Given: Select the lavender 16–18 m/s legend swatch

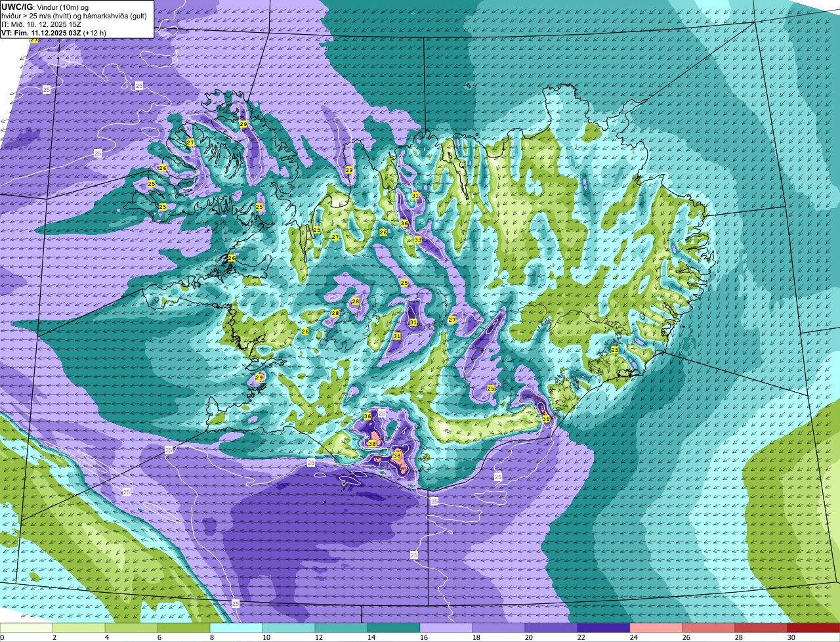Looking at the screenshot, I should pos(446,628).
